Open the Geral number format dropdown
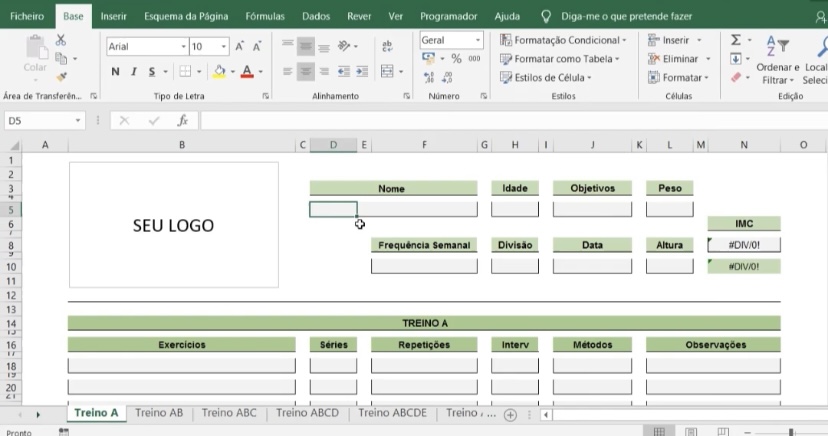This screenshot has width=828, height=436. [x=477, y=40]
